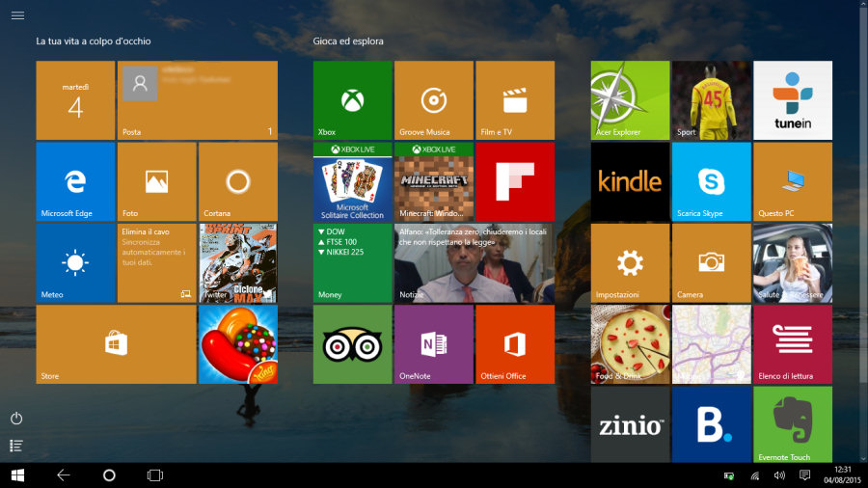Click the La tua vita a colpo d'occhio heading
The height and width of the screenshot is (488, 868).
[x=93, y=41]
